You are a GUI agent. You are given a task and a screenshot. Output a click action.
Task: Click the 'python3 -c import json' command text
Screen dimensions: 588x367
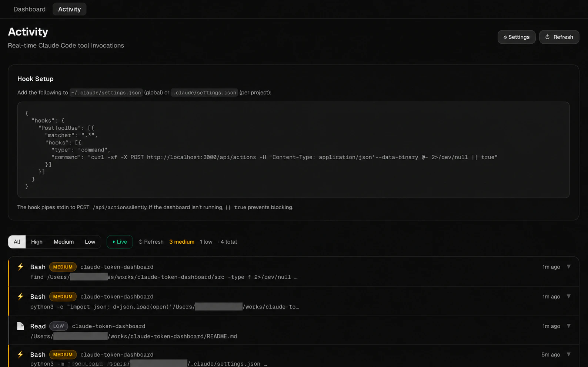[164, 307]
